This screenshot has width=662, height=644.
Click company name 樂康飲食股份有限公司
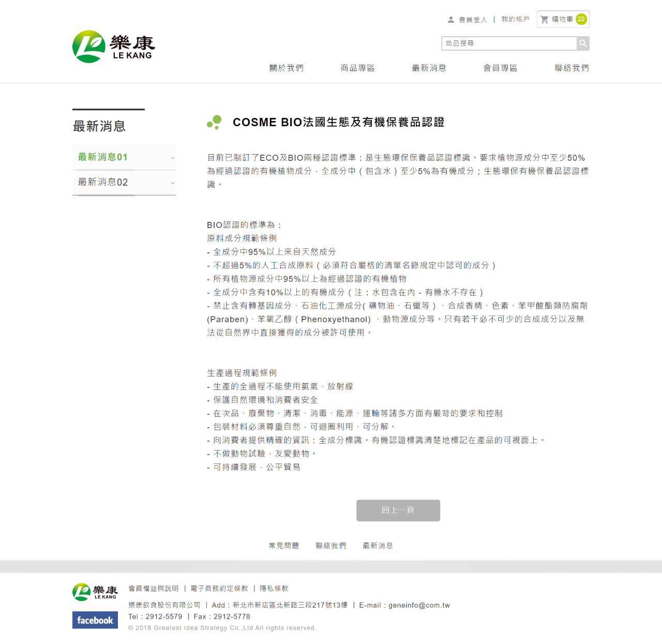coord(164,605)
